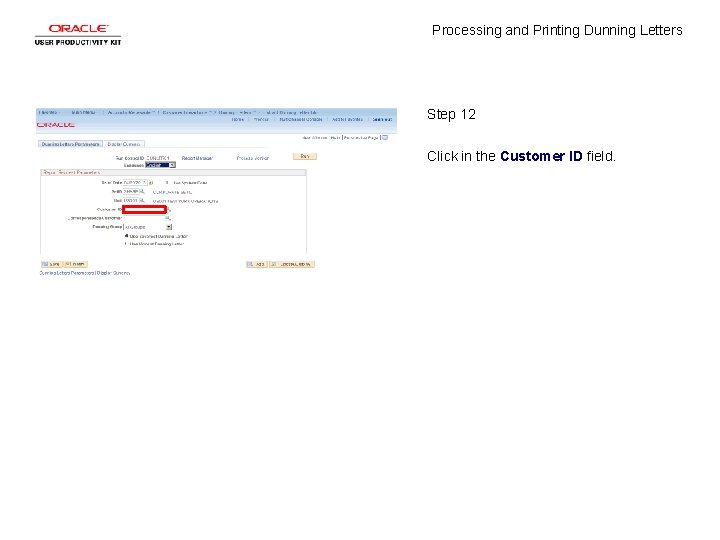Open the Process Monitor link
The image size is (720, 540).
coord(253,158)
